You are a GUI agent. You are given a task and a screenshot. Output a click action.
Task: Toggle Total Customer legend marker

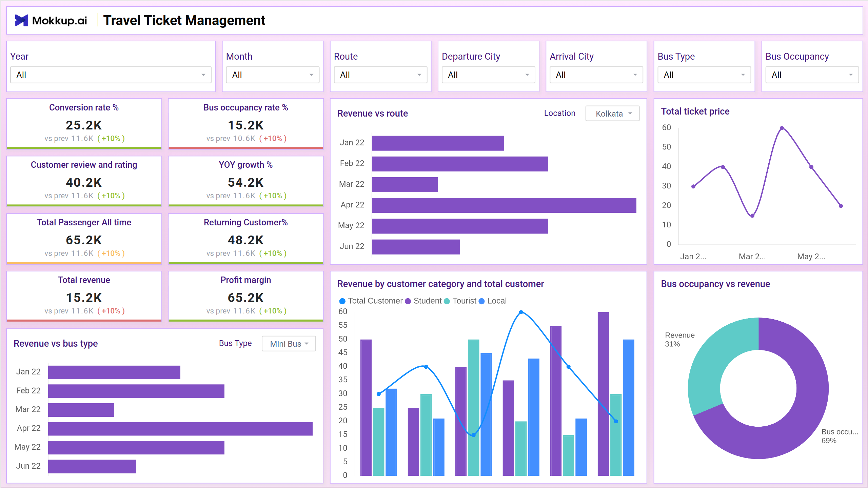pos(342,301)
